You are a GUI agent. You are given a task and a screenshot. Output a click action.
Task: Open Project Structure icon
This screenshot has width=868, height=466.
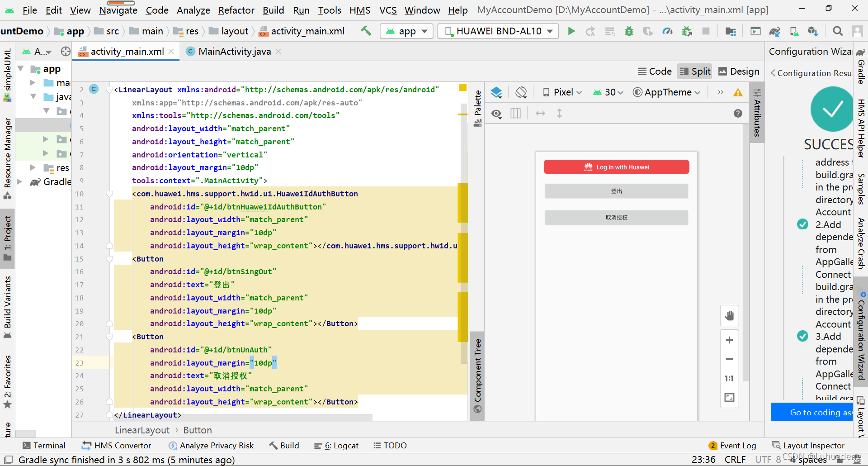(731, 31)
